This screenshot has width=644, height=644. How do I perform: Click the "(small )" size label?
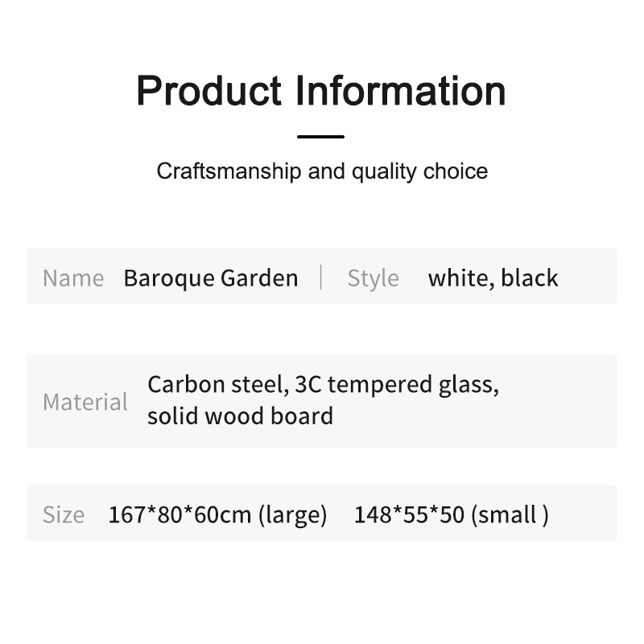[513, 514]
